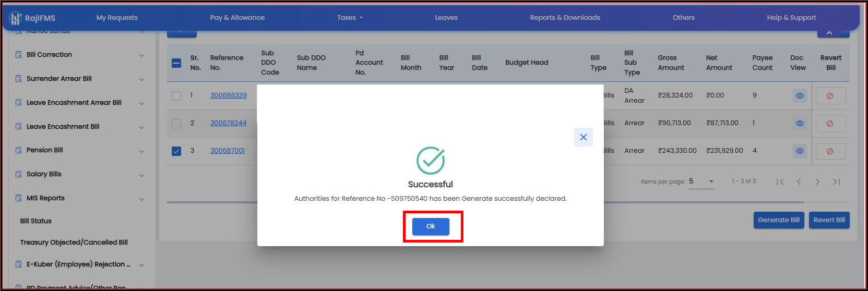Screen dimensions: 868x291
Task: Click the Surrender Arrear Bill icon
Action: click(19, 79)
